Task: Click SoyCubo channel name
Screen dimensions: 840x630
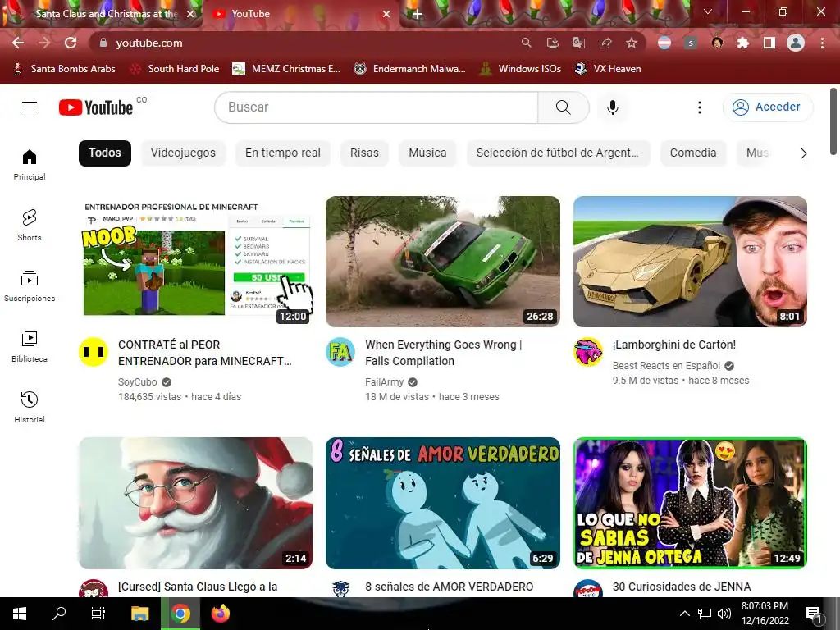Action: click(x=138, y=382)
